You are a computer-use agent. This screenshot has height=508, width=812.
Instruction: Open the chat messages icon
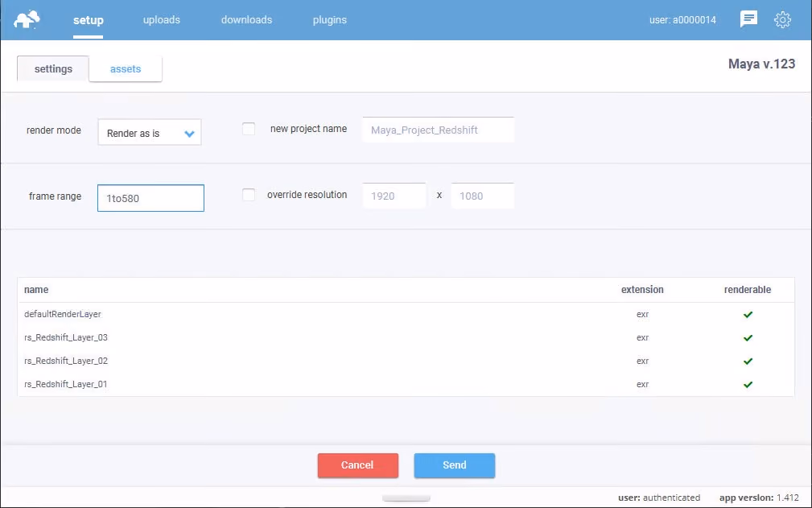(x=748, y=19)
